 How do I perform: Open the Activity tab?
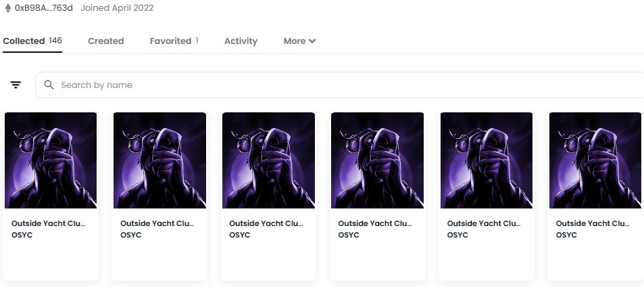[x=241, y=41]
